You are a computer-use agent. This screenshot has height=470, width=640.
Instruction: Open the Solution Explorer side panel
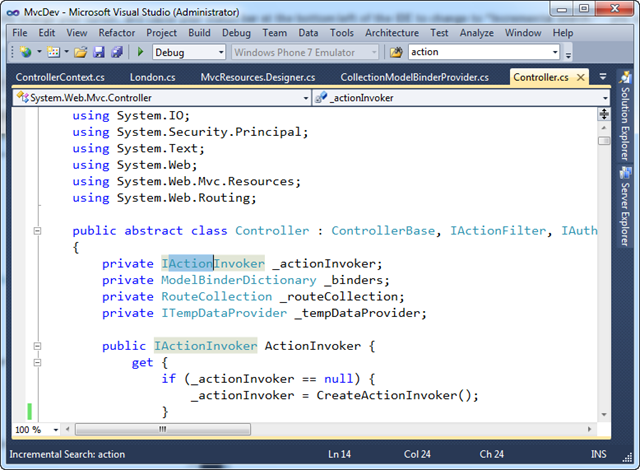(x=624, y=117)
